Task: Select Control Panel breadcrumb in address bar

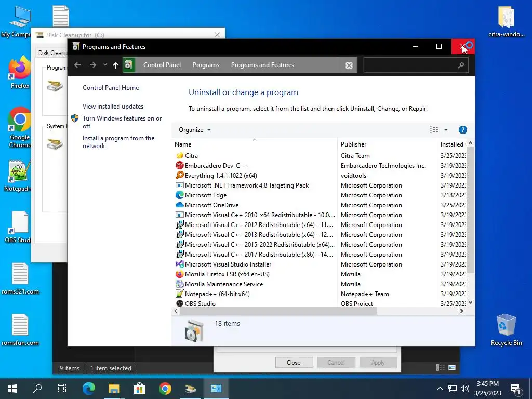Action: [162, 65]
